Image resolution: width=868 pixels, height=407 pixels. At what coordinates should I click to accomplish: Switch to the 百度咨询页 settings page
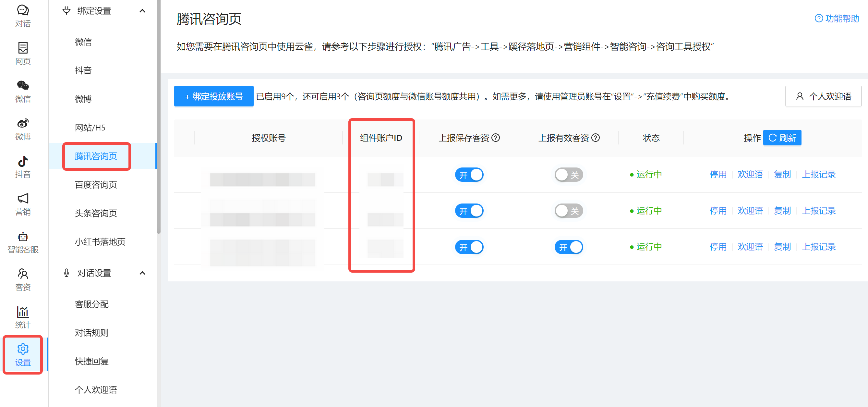96,184
